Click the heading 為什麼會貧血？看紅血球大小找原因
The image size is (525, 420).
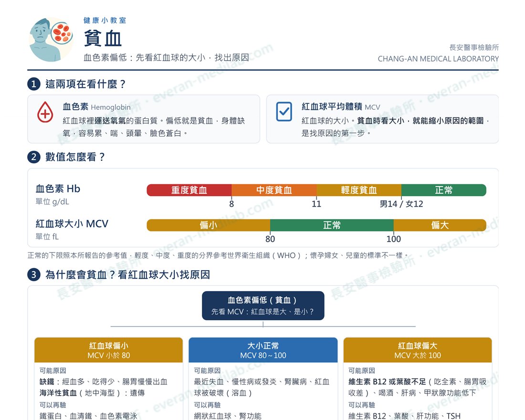tap(127, 275)
